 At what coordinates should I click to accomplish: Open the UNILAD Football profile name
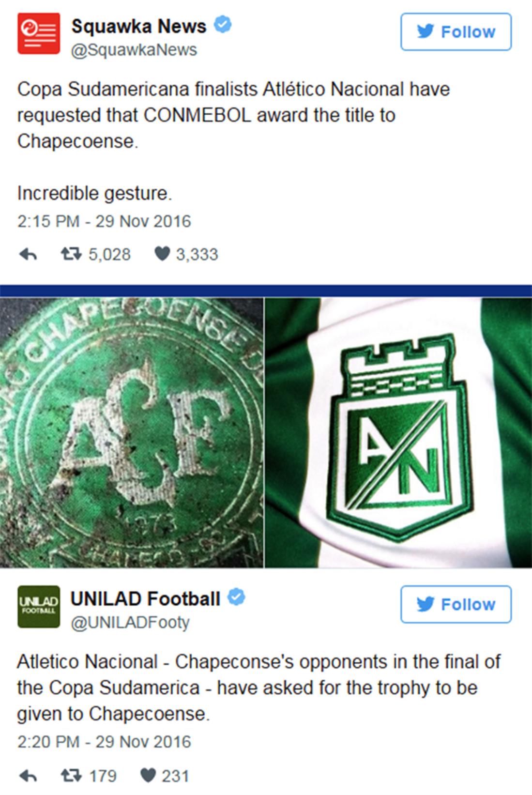coord(146,599)
